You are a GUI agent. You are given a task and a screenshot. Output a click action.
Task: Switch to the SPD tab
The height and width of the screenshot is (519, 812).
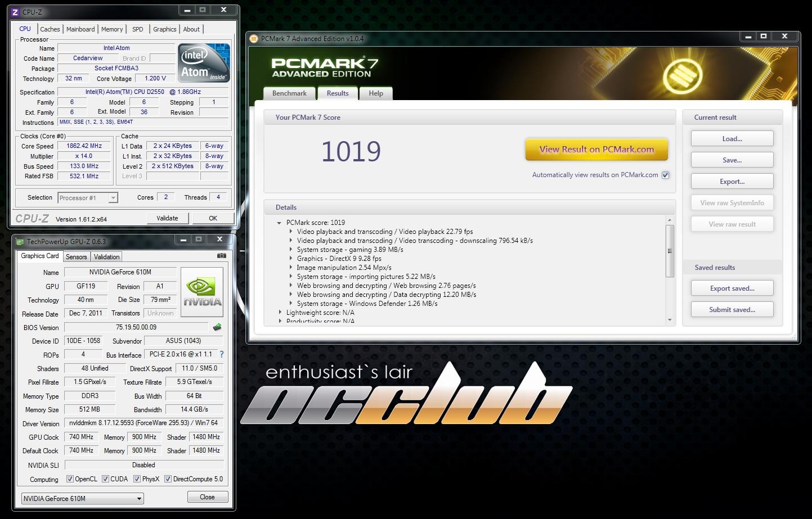[138, 29]
